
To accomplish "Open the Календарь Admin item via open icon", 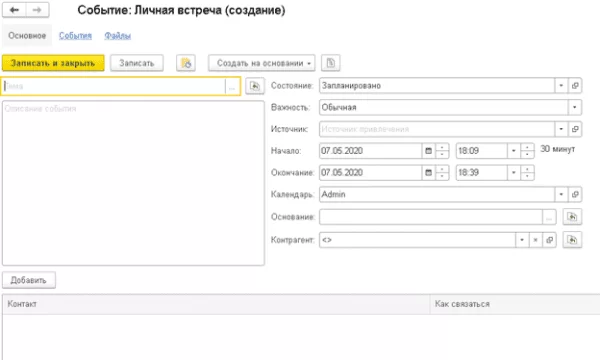I will coord(575,194).
